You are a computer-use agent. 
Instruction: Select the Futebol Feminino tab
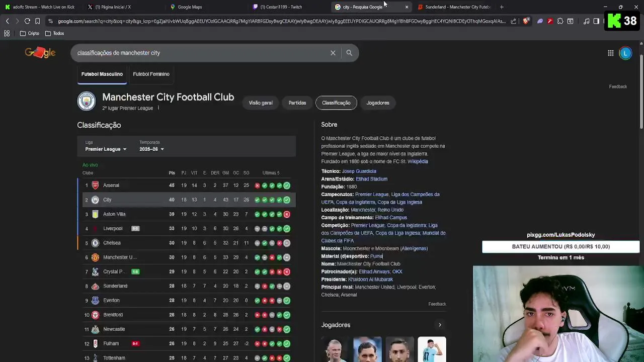pos(151,74)
